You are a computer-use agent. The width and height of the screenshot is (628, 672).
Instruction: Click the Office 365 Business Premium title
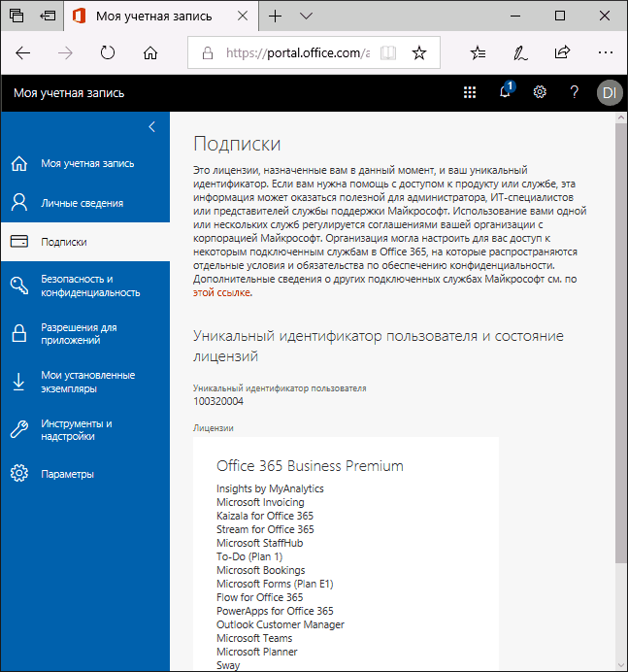coord(310,466)
